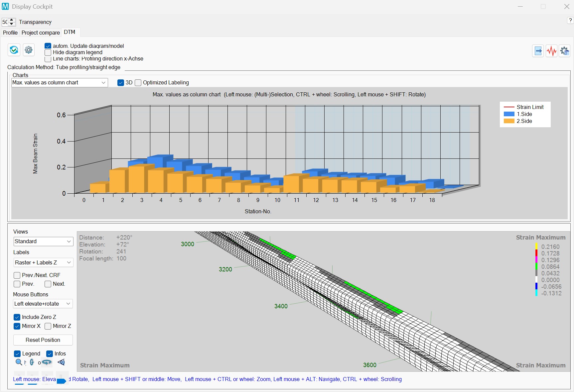Switch to the Profile tab
The width and height of the screenshot is (574, 392).
click(10, 33)
